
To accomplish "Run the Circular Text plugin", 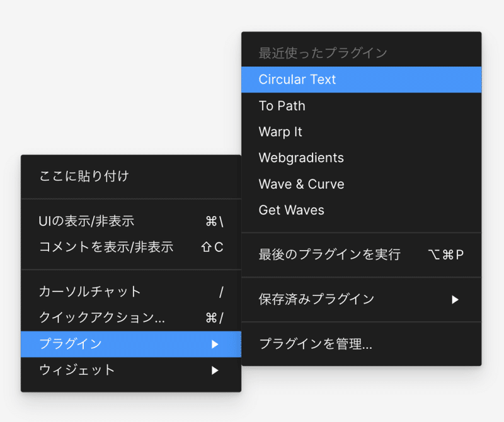I will click(361, 80).
